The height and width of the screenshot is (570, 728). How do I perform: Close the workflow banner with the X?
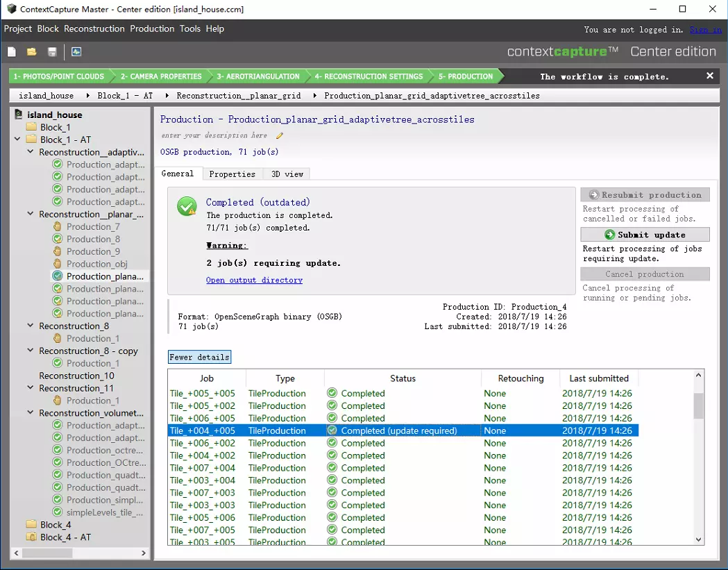tap(710, 76)
